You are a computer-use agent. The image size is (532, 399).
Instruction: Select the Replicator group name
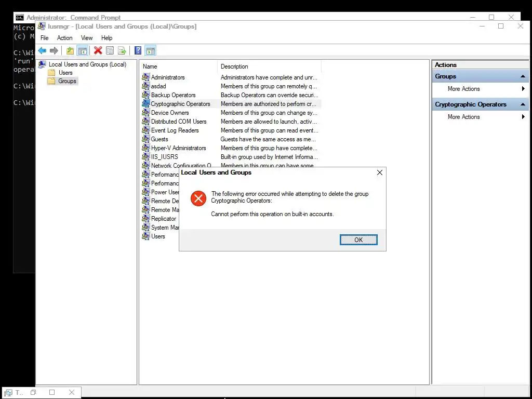[x=164, y=219]
